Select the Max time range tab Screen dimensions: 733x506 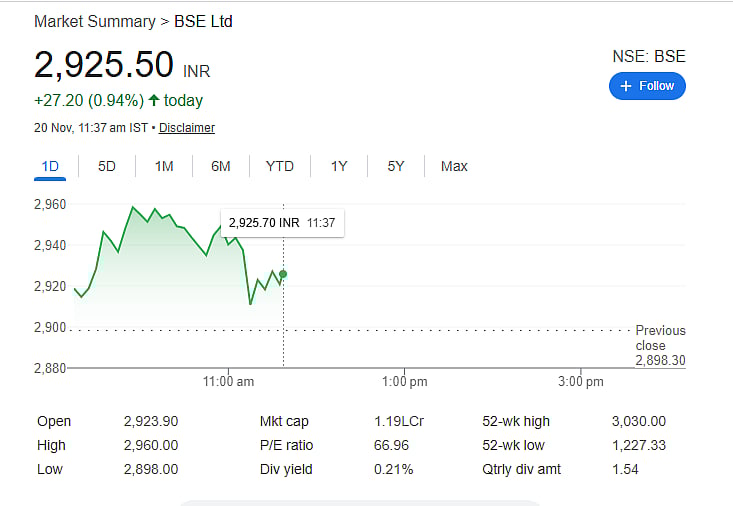(x=454, y=166)
